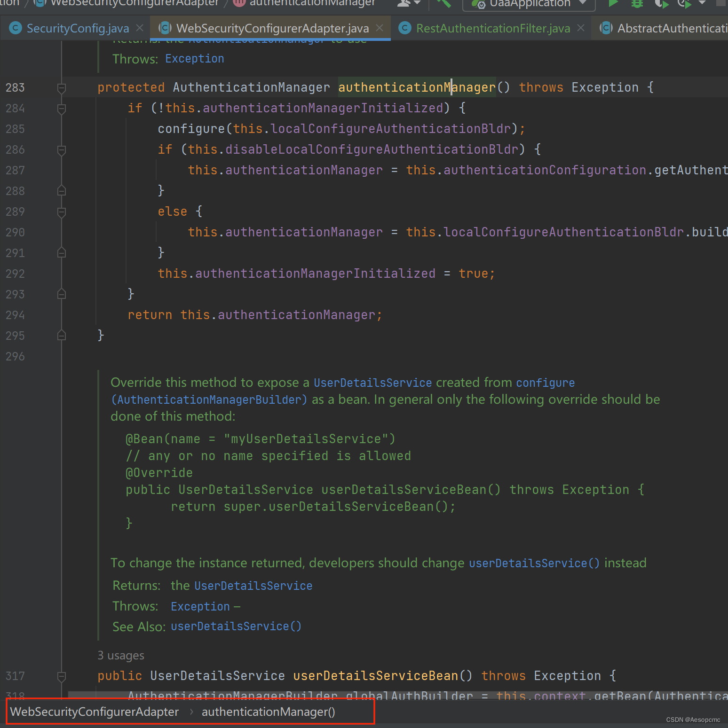The image size is (728, 728).
Task: Open Exception link in lower Throws line
Action: [x=200, y=606]
